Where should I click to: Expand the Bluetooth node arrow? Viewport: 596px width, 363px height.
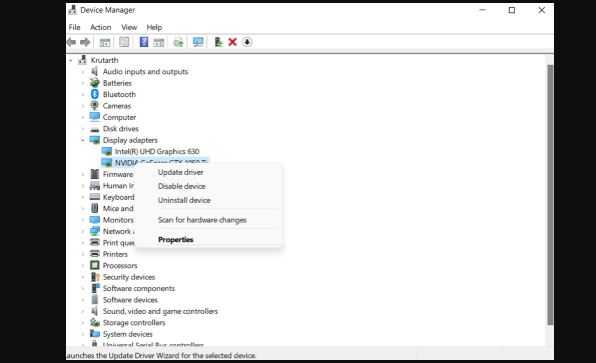point(82,94)
